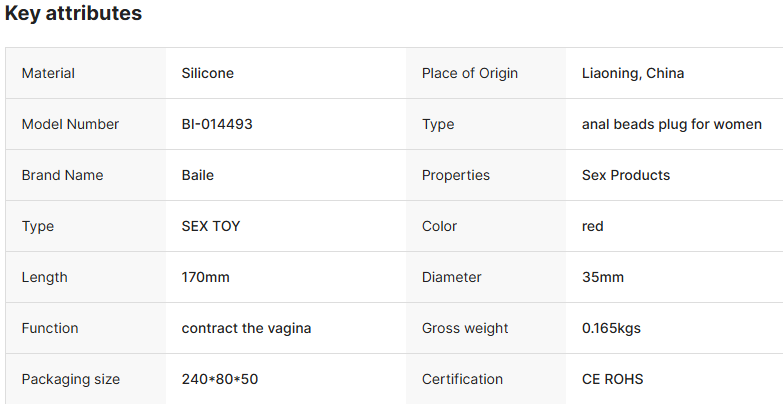Viewport: 783px width, 404px height.
Task: Click the BI-014493 model number value
Action: (217, 124)
